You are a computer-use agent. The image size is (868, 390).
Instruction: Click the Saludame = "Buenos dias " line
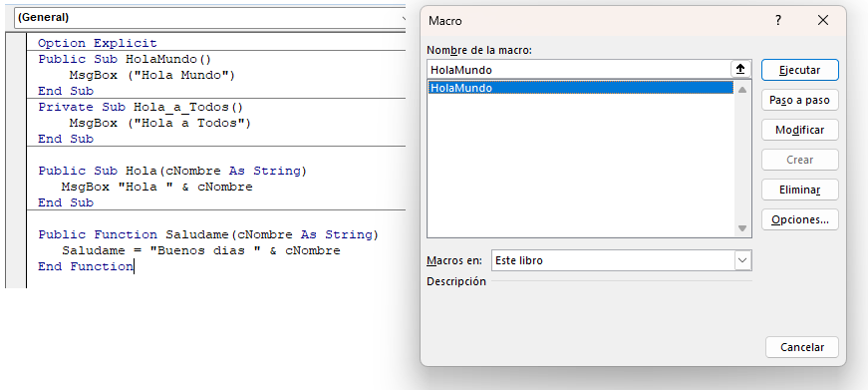[201, 250]
